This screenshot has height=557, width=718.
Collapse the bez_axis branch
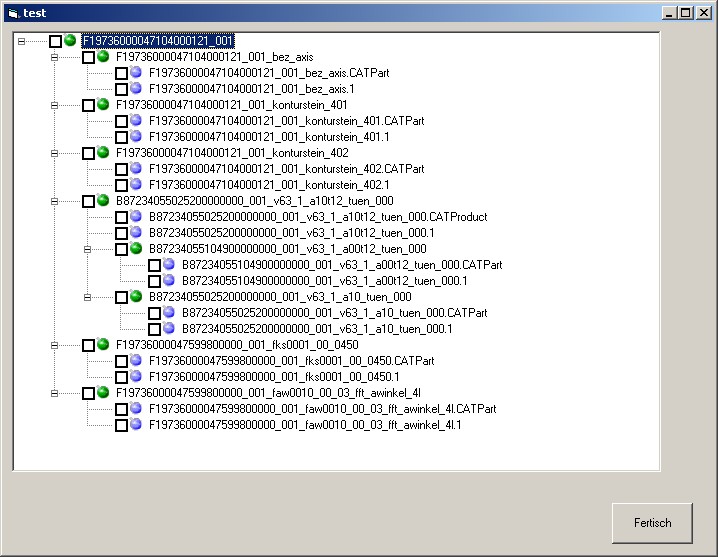(x=54, y=57)
